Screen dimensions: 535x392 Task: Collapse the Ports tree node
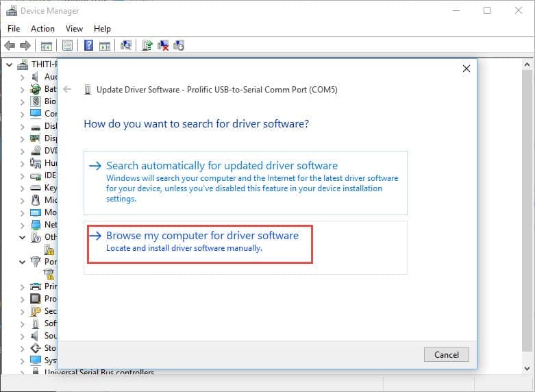(22, 262)
